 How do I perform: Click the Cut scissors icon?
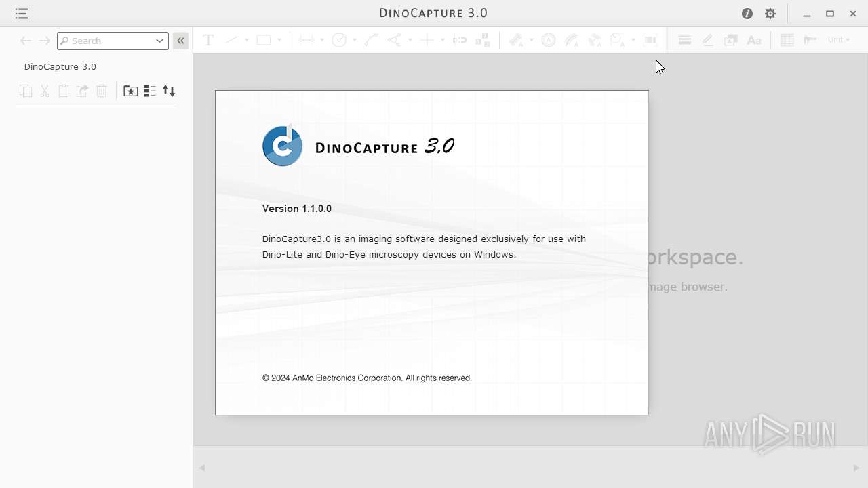45,91
